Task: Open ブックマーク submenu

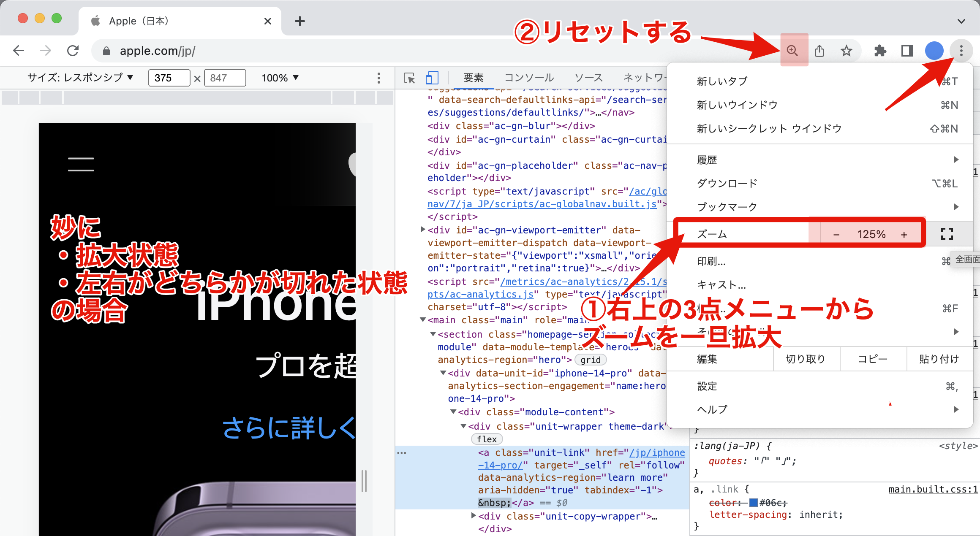Action: [x=819, y=207]
